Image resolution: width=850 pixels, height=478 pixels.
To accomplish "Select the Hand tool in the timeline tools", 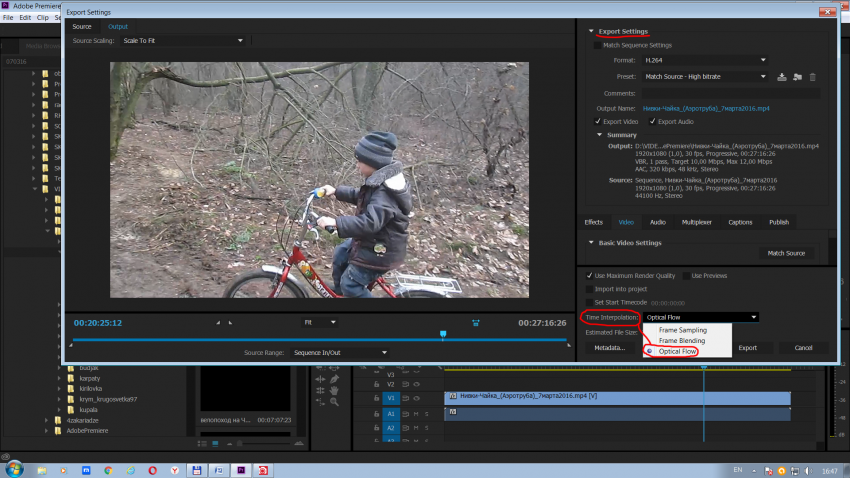I will coord(334,390).
